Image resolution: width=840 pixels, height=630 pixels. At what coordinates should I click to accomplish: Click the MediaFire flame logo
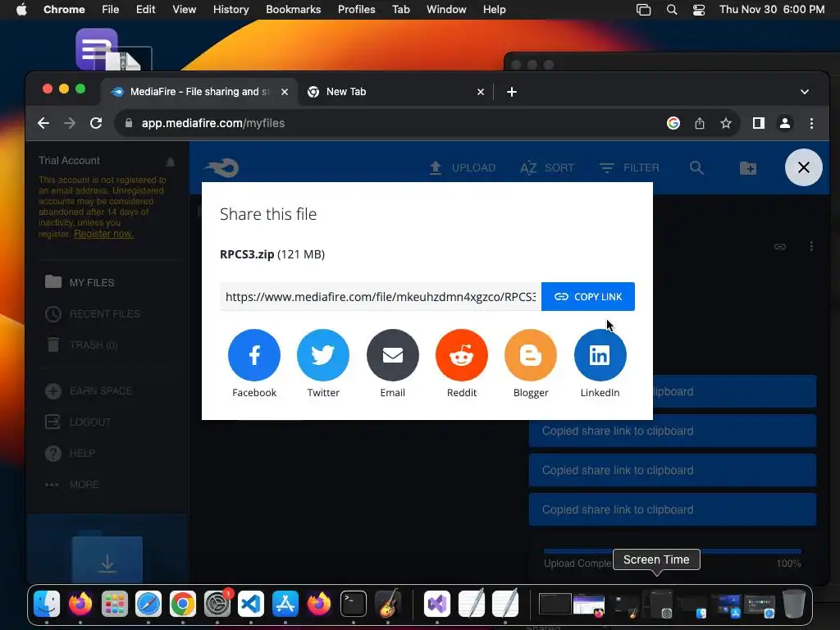point(221,167)
